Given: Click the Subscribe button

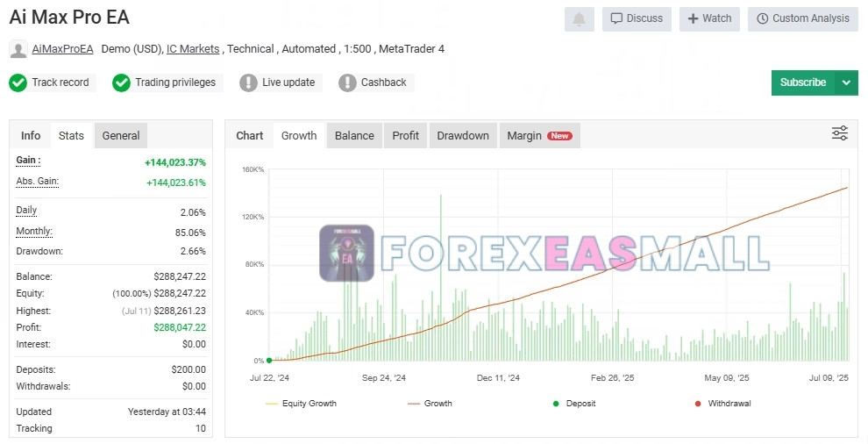Looking at the screenshot, I should (x=802, y=82).
